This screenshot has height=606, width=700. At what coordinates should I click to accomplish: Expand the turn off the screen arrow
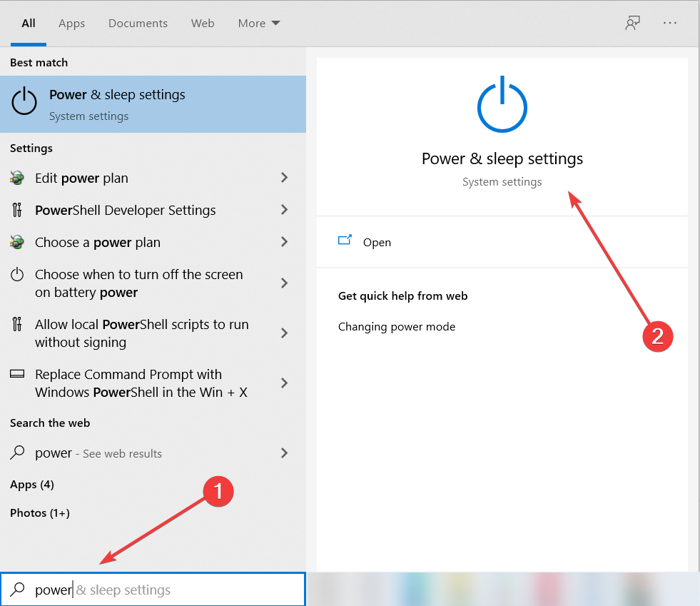285,283
